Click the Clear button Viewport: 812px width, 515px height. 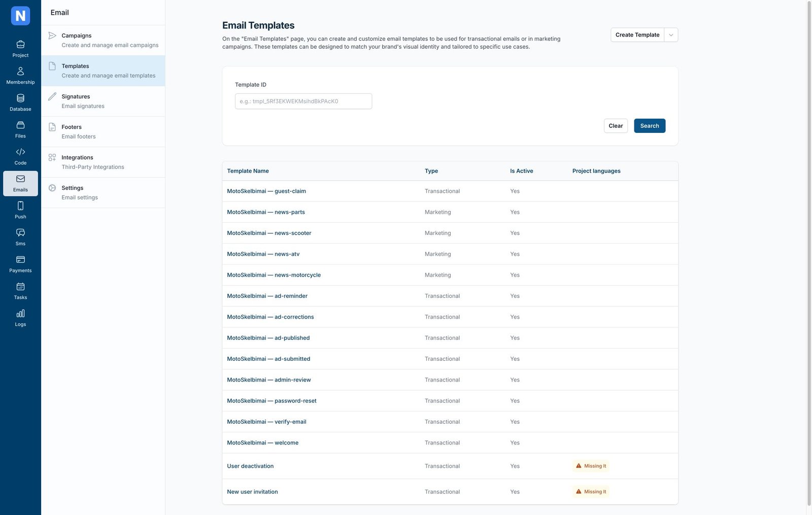616,126
